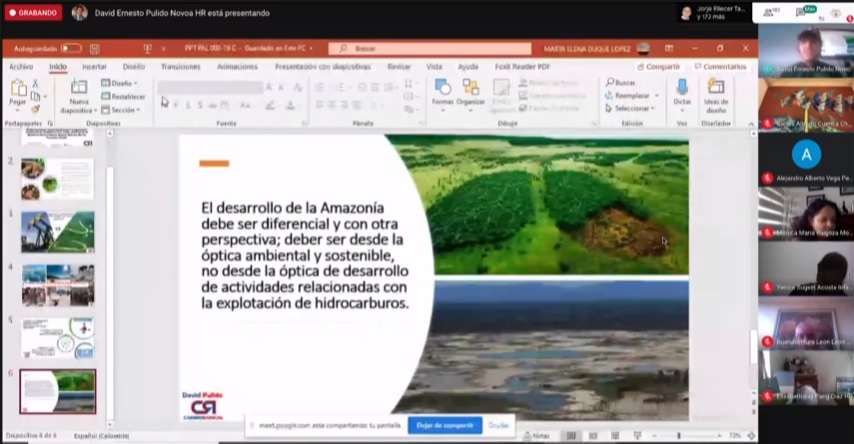The height and width of the screenshot is (444, 854).
Task: Switch to the Insertar ribbon tab
Action: click(94, 66)
